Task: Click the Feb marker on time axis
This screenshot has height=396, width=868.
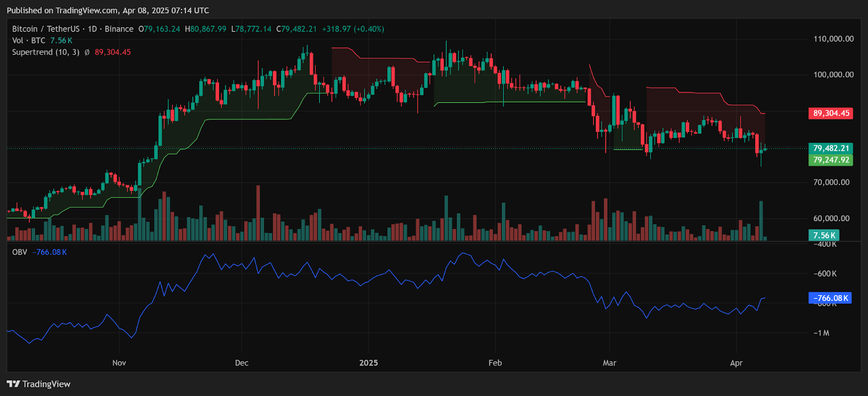Action: (495, 363)
